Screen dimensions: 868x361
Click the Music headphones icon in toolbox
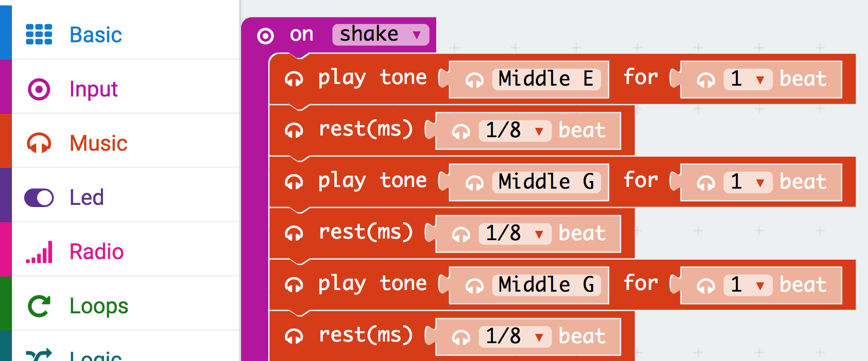click(39, 143)
